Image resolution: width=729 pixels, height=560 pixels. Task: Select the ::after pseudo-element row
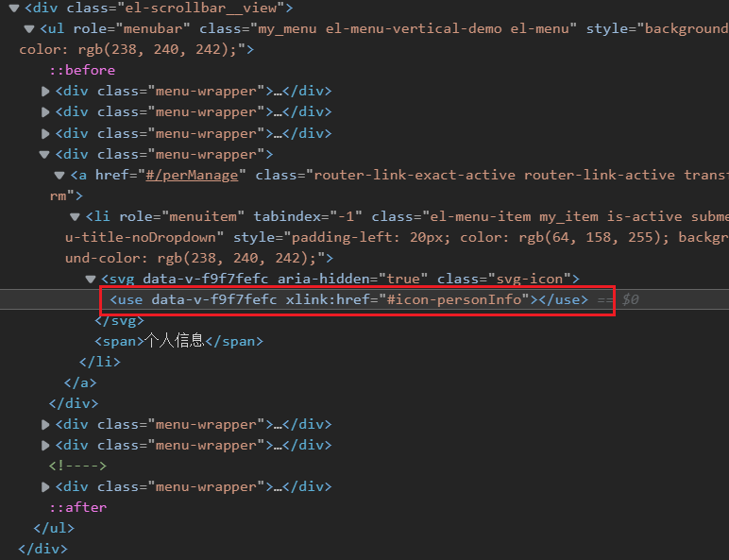click(x=78, y=507)
